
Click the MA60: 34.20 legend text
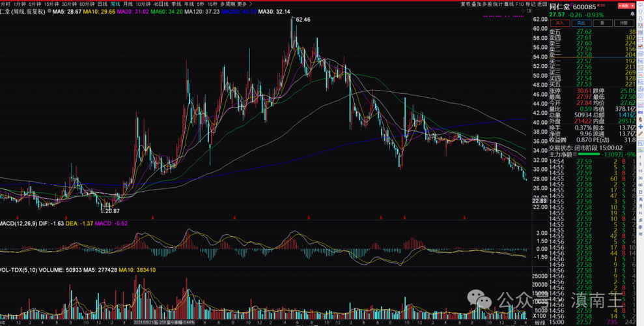[x=167, y=12]
